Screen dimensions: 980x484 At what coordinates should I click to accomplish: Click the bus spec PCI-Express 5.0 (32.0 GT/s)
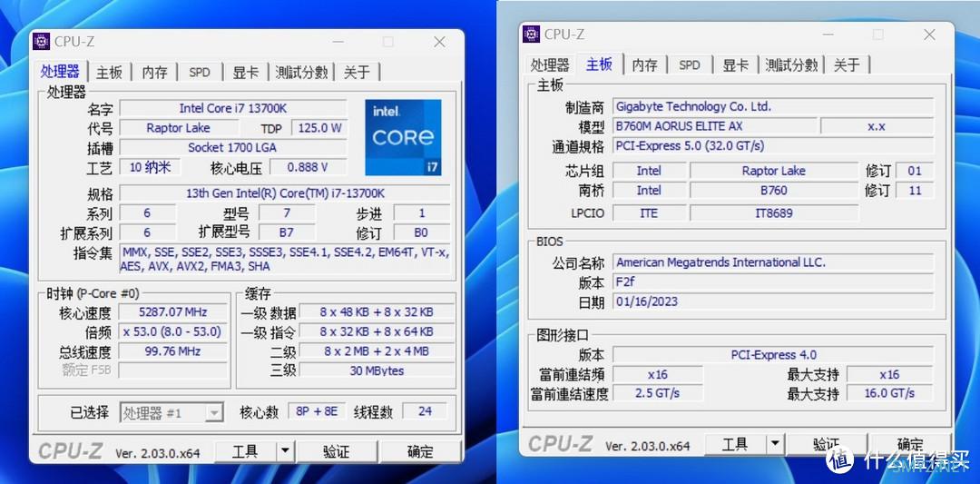(x=773, y=146)
